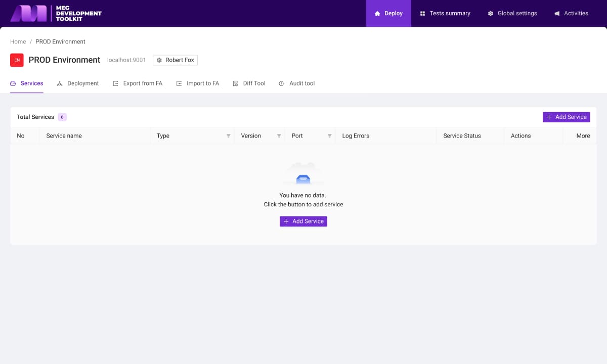Open the Audit tool tab
607x364 pixels.
click(296, 83)
